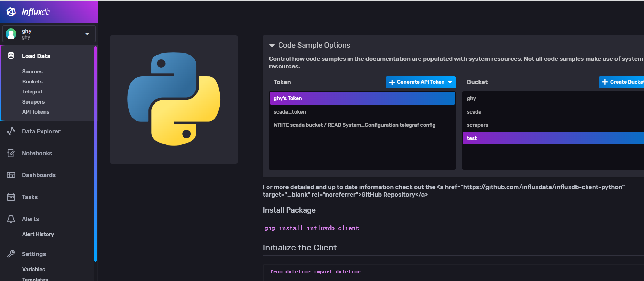Open Data Explorer graph icon
Image resolution: width=644 pixels, height=281 pixels.
tap(11, 131)
